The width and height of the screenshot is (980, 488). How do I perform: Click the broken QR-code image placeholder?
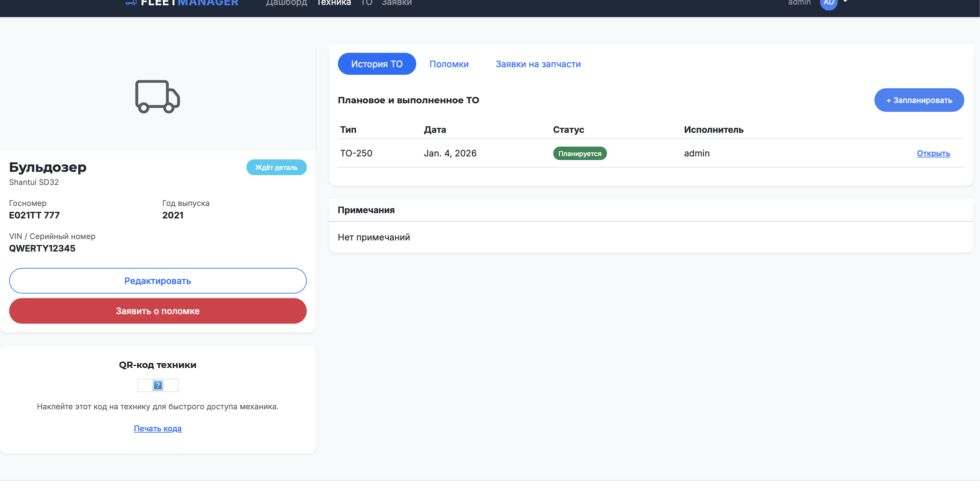tap(158, 385)
